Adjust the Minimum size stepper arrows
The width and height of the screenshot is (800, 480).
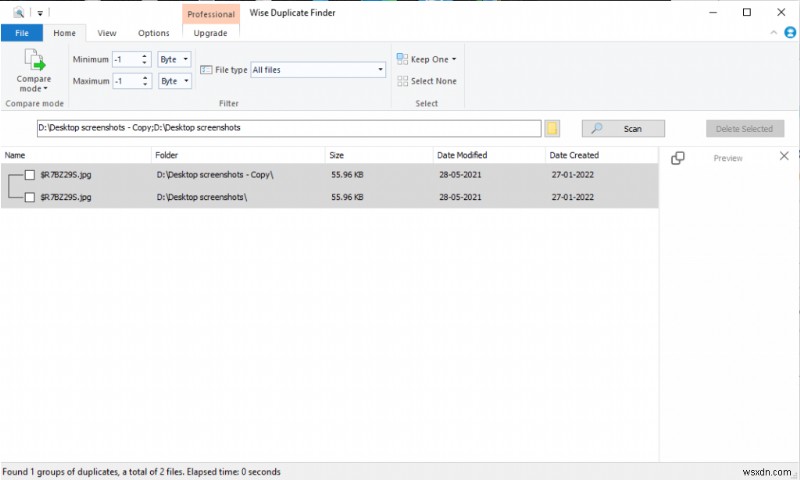point(144,59)
